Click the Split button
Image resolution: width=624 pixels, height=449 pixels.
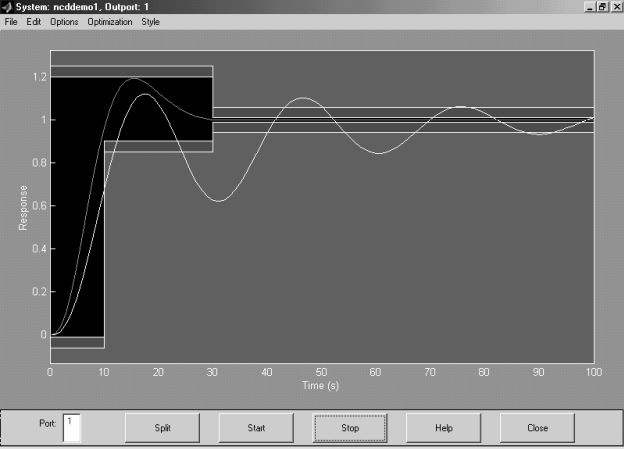click(162, 428)
